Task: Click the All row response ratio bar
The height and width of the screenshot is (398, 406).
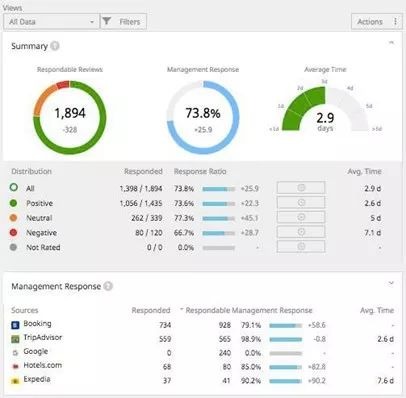Action: pos(219,189)
